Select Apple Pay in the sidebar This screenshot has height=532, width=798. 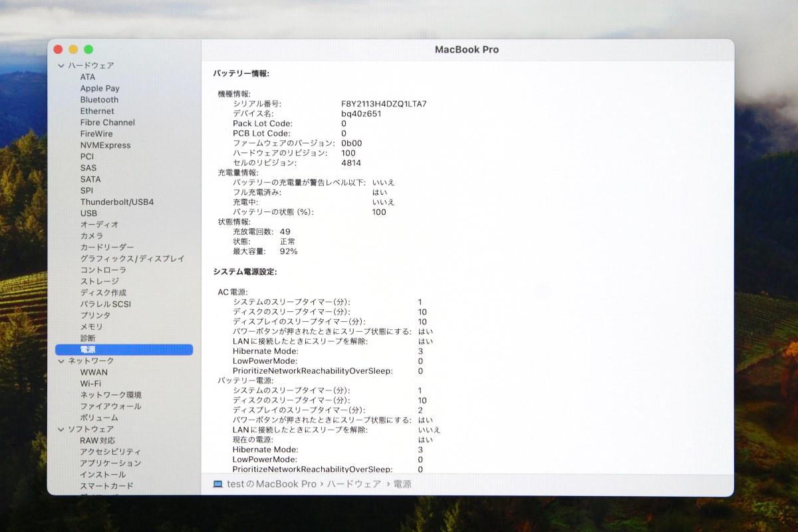point(100,88)
